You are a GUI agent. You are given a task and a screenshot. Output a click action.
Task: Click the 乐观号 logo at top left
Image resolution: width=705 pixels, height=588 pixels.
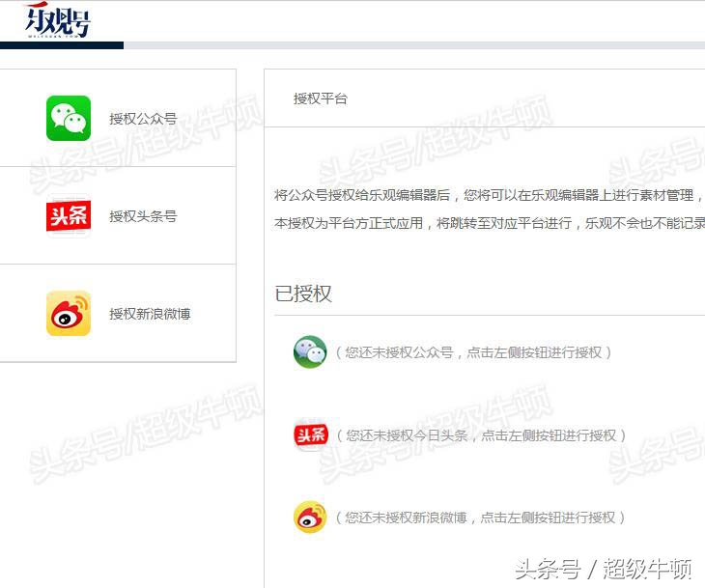coord(58,20)
